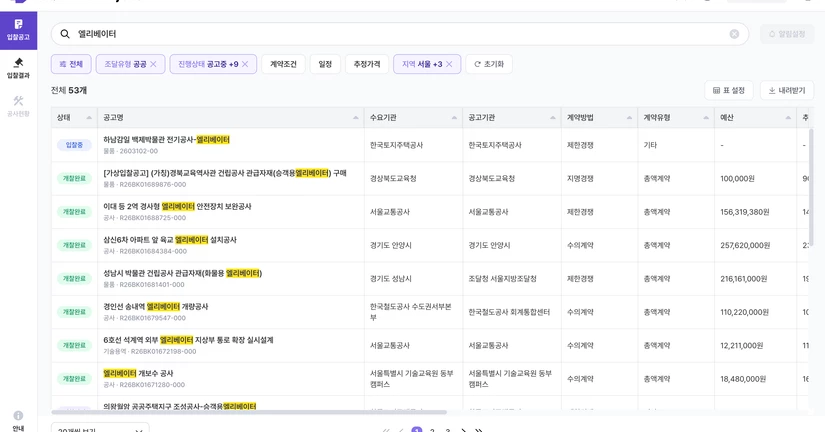
Task: Click the 알림설정 bell button
Action: [787, 34]
